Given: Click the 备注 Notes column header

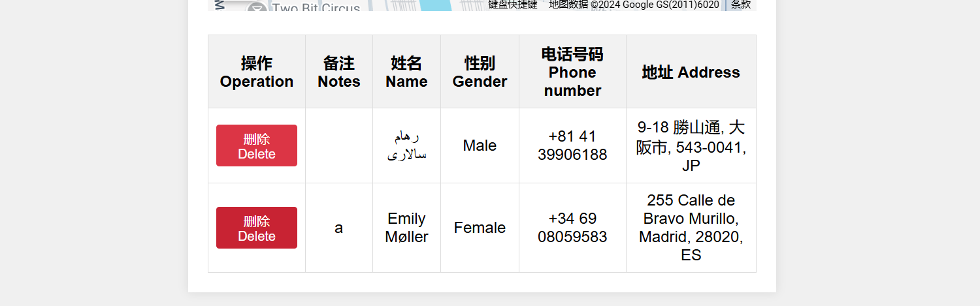Looking at the screenshot, I should [x=338, y=72].
